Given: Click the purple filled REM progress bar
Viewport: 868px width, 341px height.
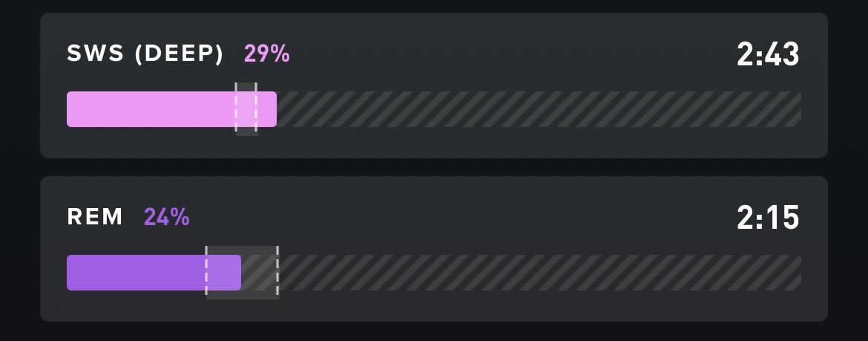Looking at the screenshot, I should [154, 272].
